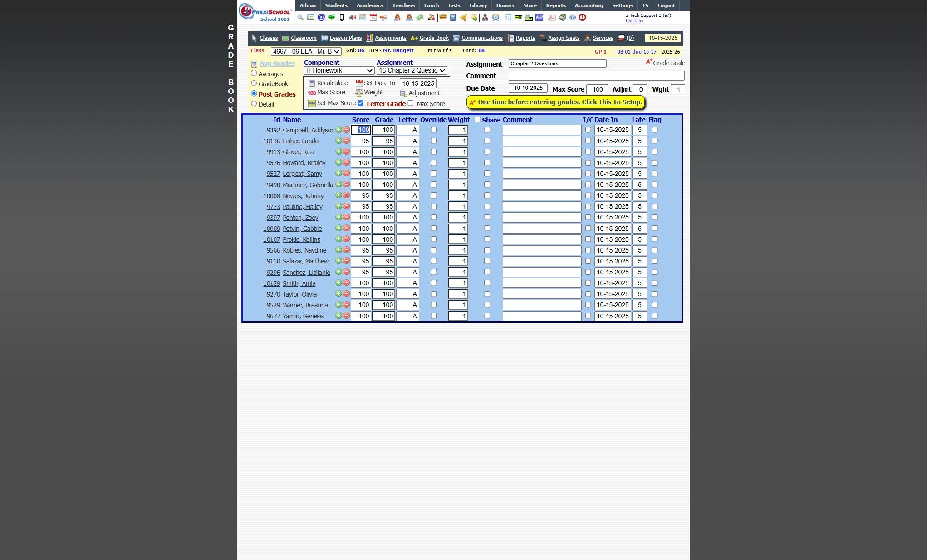This screenshot has height=560, width=927.
Task: Uncheck the Set Max Score checkbox
Action: 361,103
